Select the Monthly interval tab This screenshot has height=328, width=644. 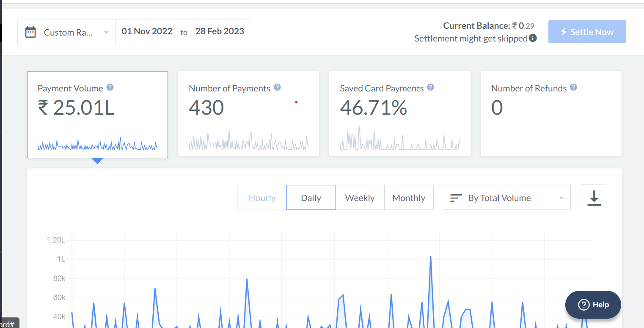[x=409, y=198]
